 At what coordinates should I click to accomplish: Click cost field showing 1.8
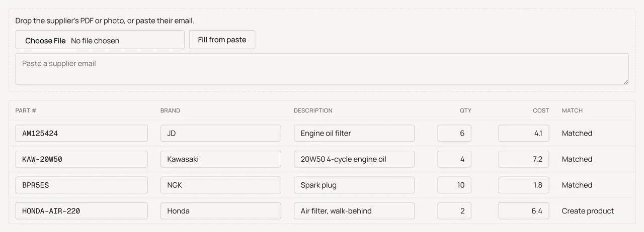tap(524, 185)
